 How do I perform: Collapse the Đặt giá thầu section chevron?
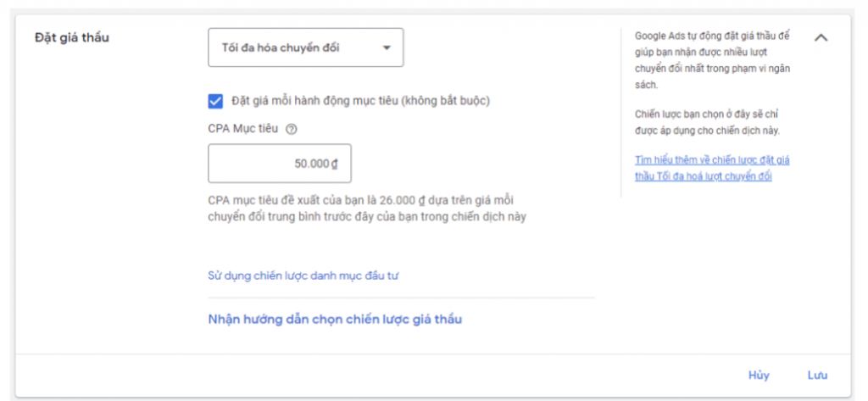821,37
